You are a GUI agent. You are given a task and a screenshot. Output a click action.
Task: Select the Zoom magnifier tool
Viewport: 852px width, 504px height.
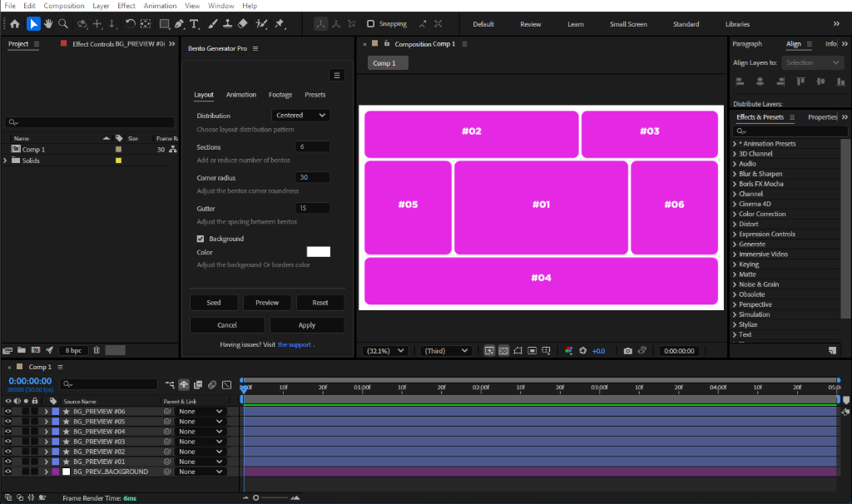click(63, 24)
